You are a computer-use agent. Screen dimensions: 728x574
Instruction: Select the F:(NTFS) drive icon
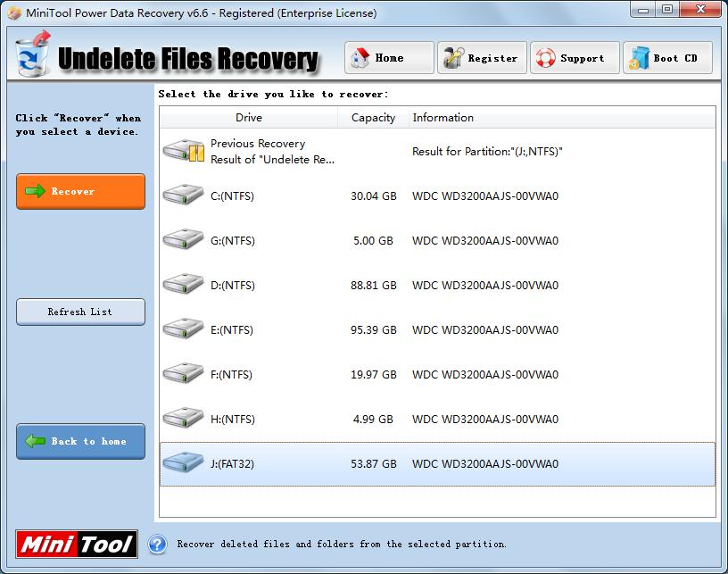point(184,373)
